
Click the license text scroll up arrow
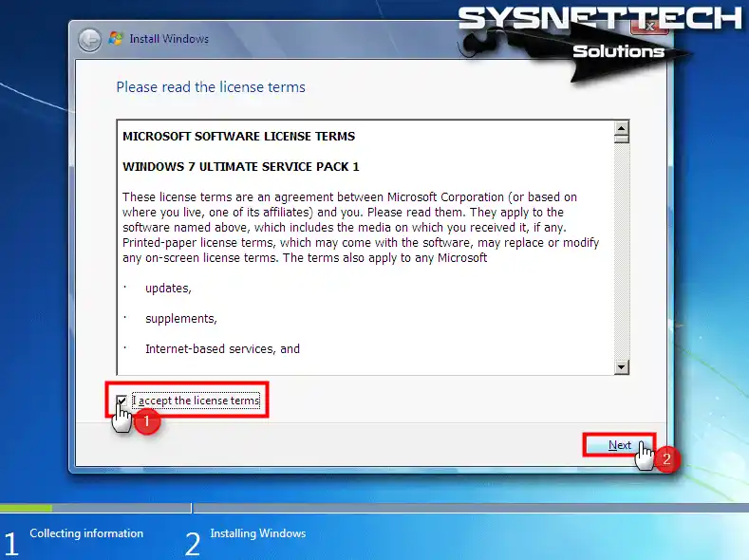click(x=622, y=128)
